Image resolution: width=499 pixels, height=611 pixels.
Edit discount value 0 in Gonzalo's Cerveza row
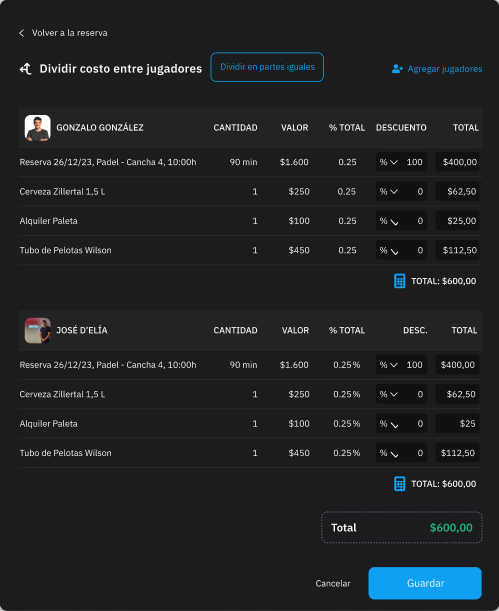coord(420,191)
